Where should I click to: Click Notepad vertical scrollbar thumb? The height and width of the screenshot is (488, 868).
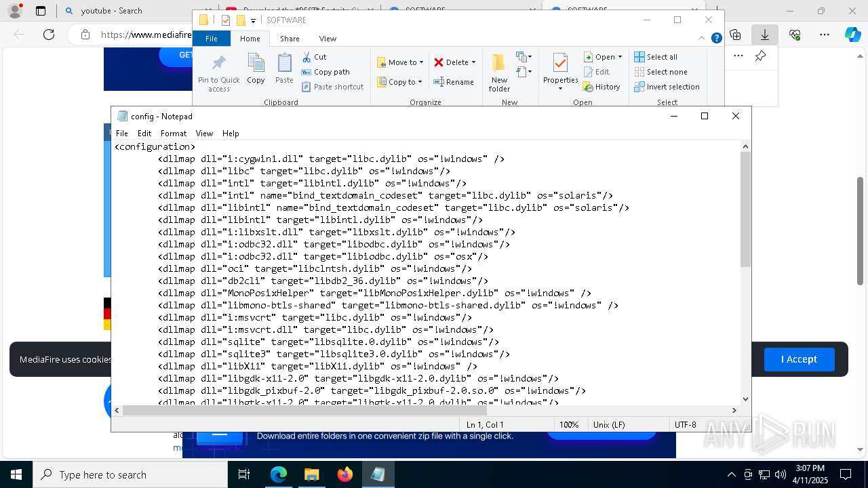click(x=745, y=209)
